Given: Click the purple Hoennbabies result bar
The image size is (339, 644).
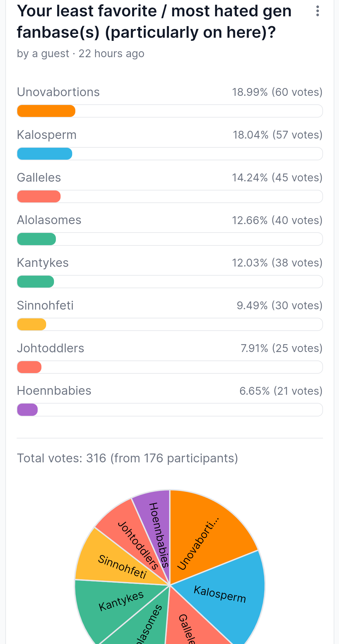Looking at the screenshot, I should (170, 410).
